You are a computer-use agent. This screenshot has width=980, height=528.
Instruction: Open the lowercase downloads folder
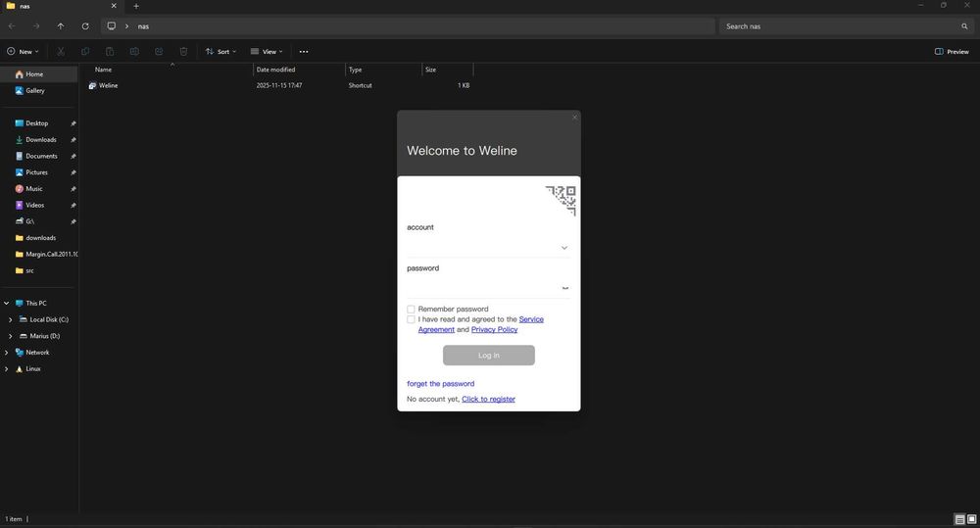coord(39,238)
